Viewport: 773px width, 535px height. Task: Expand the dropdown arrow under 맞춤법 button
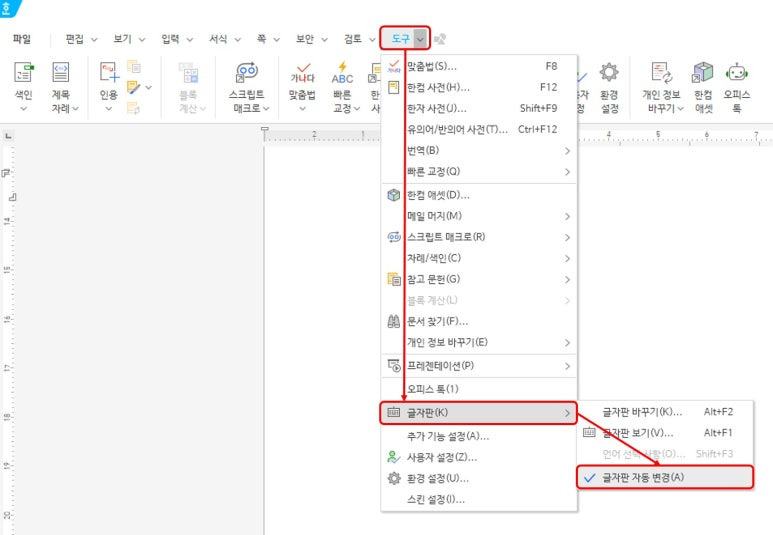[302, 108]
